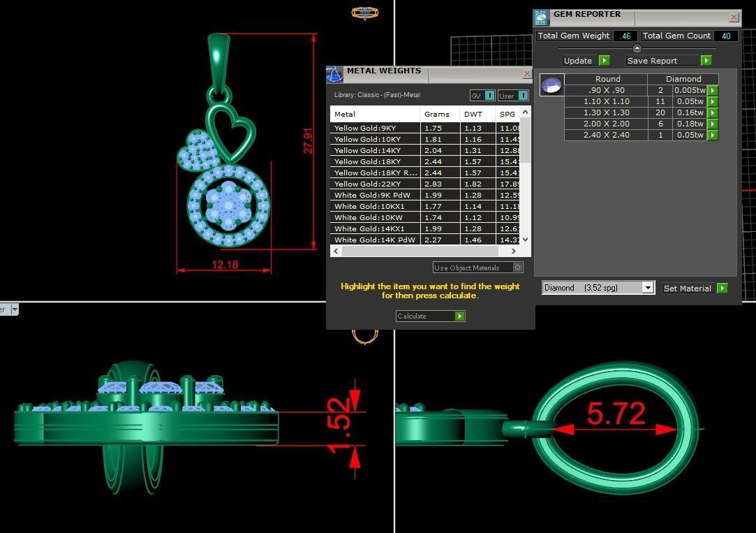Viewport: 756px width, 533px height.
Task: Click the 1.52 thickness dimension label
Action: pyautogui.click(x=340, y=425)
